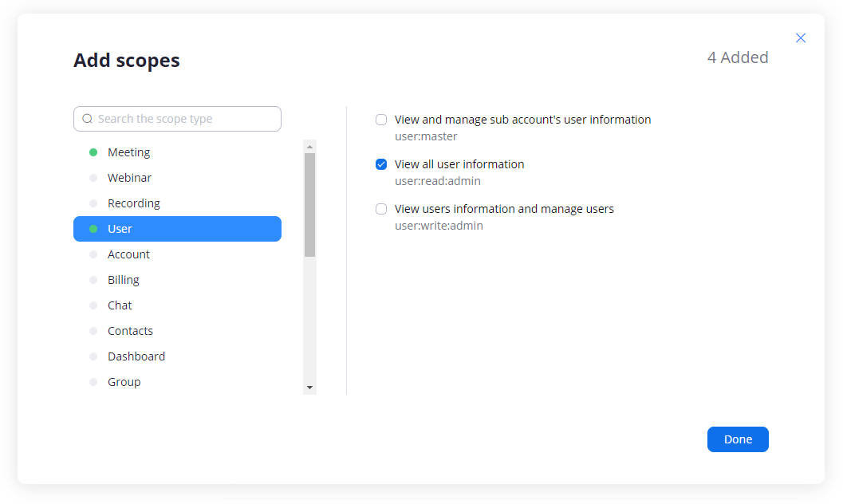
Task: Select the User scope category
Action: pyautogui.click(x=177, y=229)
